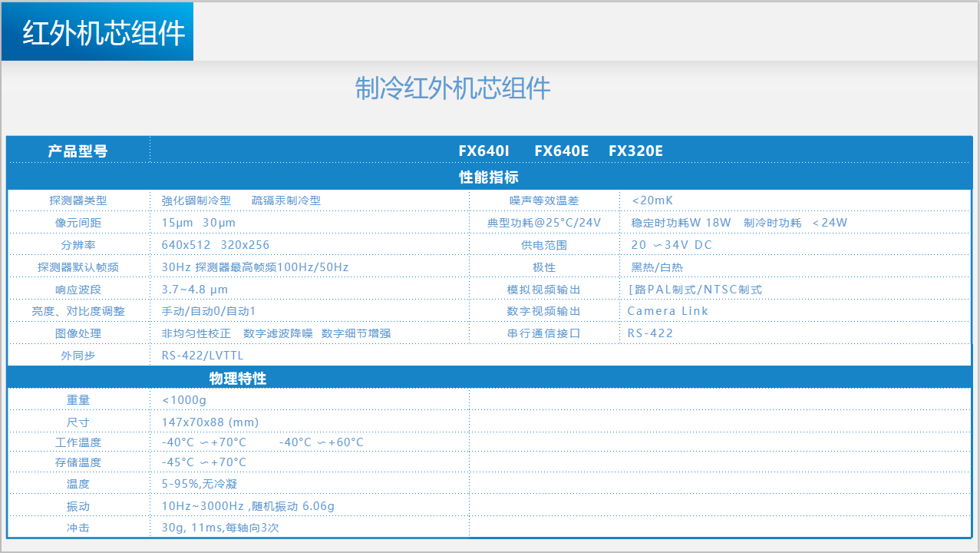Select the <1000g weight value
980x553 pixels.
pyautogui.click(x=184, y=400)
